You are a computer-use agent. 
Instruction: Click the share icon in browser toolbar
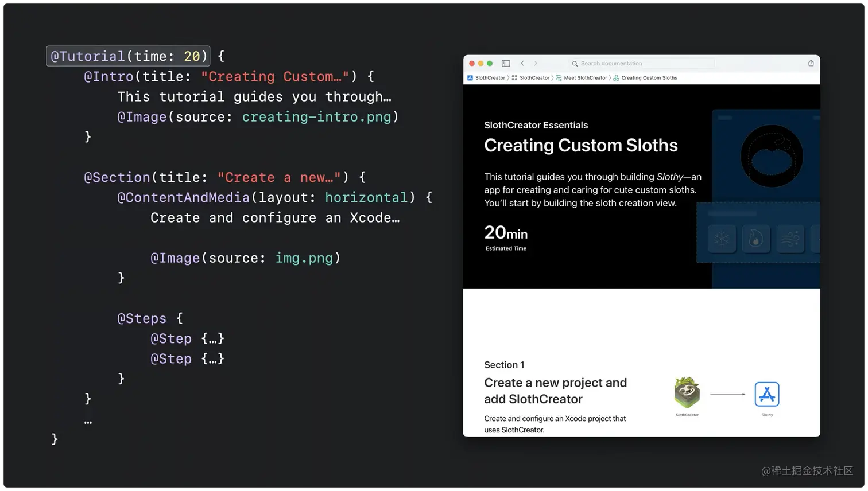tap(811, 63)
